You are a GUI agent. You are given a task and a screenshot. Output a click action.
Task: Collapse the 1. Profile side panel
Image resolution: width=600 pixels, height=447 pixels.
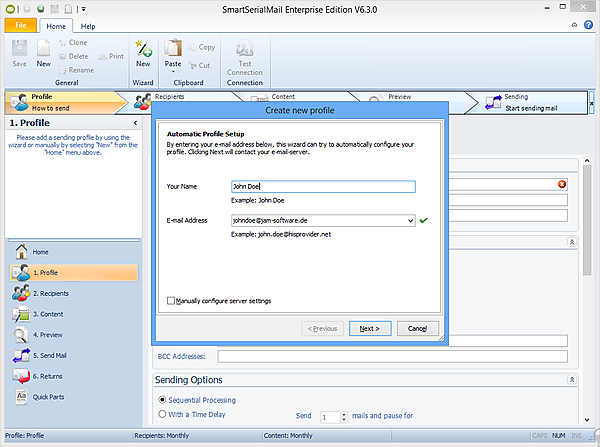tap(135, 123)
